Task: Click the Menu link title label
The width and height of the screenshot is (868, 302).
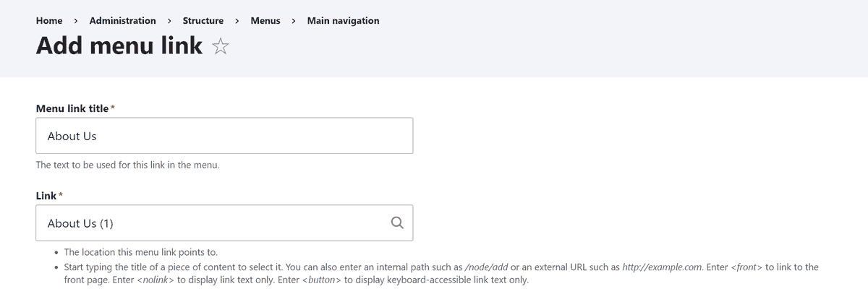Action: [72, 108]
